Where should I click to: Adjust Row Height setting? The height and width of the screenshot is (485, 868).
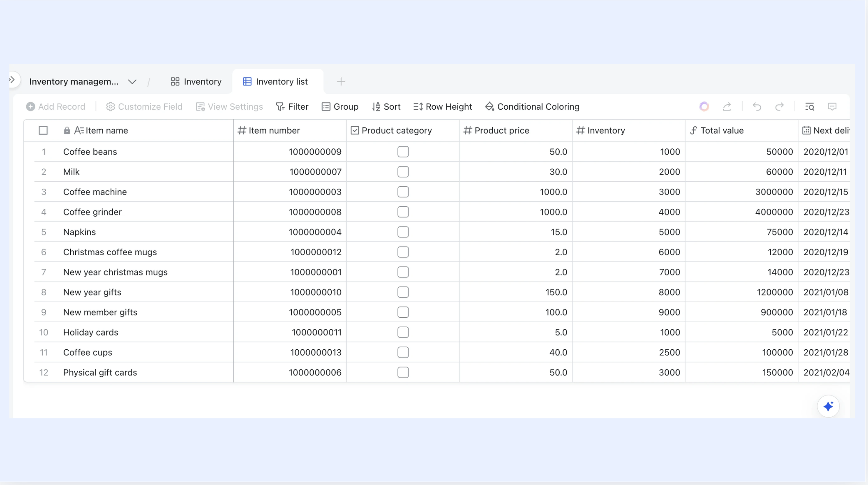[443, 107]
